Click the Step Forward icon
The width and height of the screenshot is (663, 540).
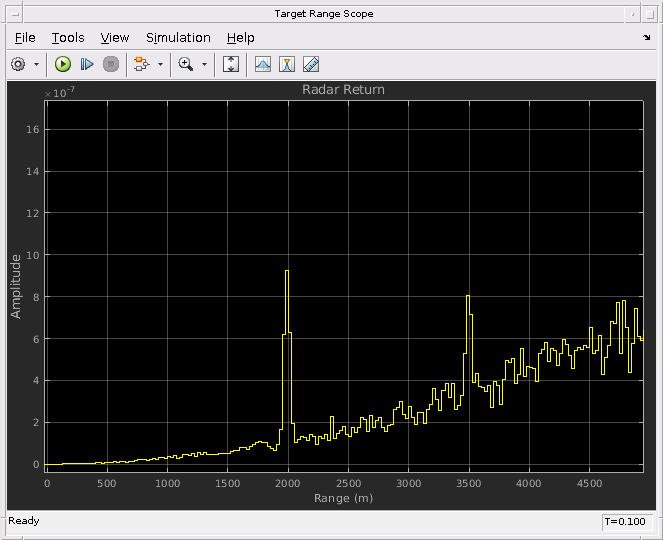87,64
